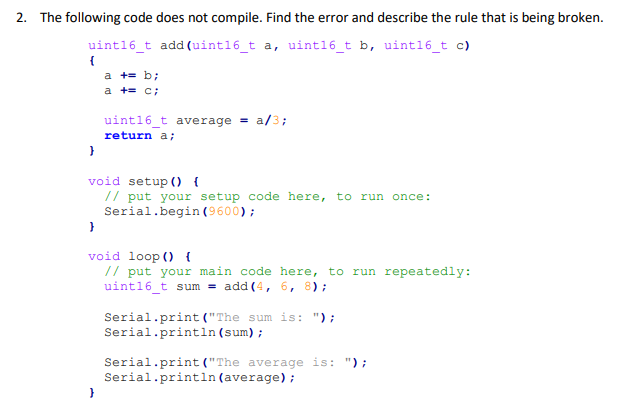Click the line Serial.print("The average is: ");
Image resolution: width=631 pixels, height=410 pixels.
click(x=235, y=363)
